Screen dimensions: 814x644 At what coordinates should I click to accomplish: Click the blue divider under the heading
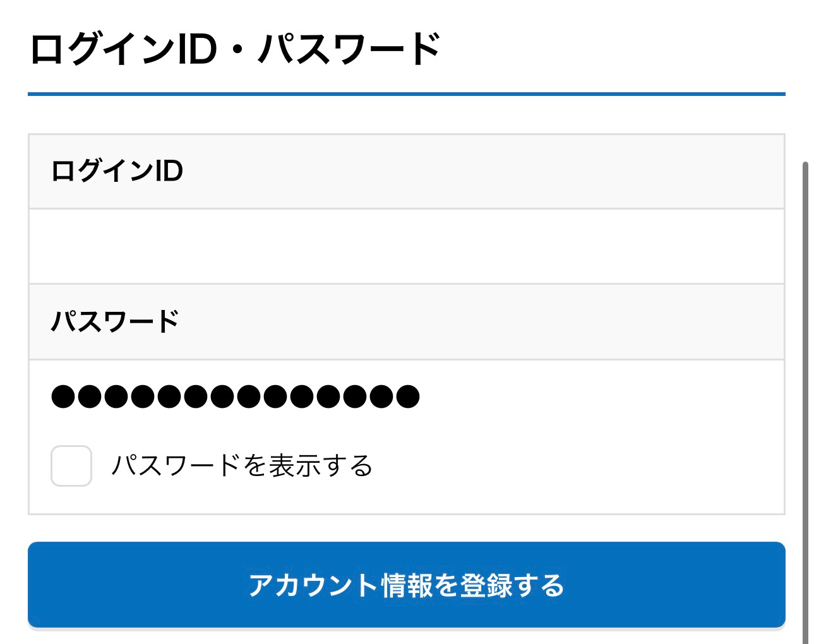tap(406, 94)
